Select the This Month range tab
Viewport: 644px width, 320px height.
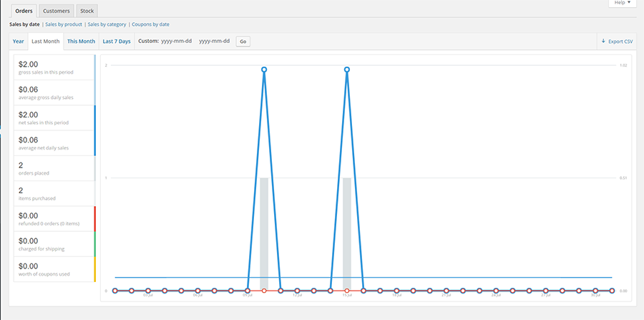tap(82, 42)
